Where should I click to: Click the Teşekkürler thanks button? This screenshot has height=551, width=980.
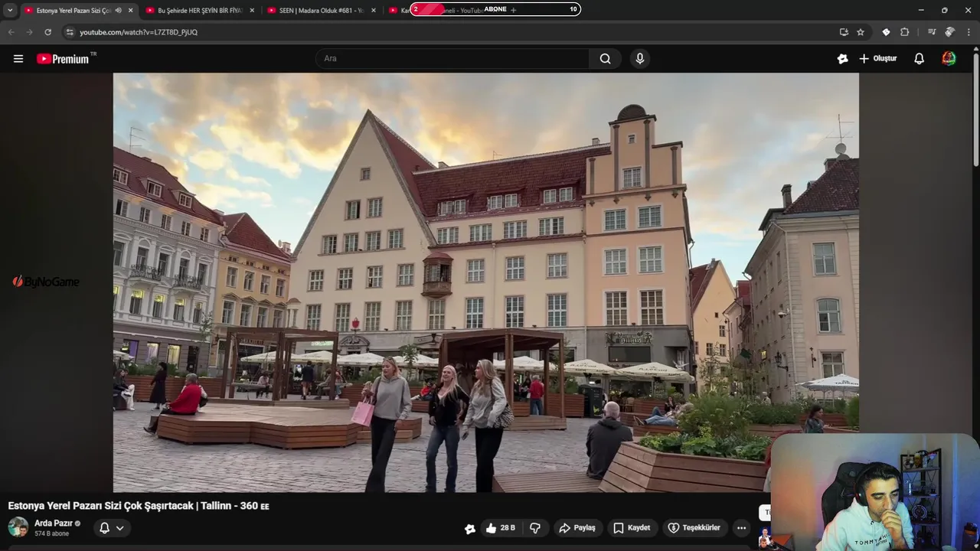coord(694,528)
